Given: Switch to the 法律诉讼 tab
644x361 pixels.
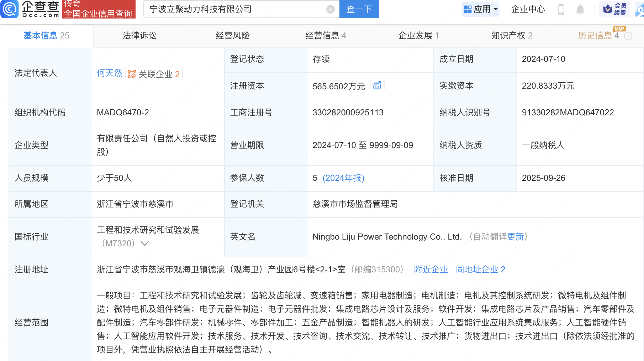Looking at the screenshot, I should click(x=139, y=36).
